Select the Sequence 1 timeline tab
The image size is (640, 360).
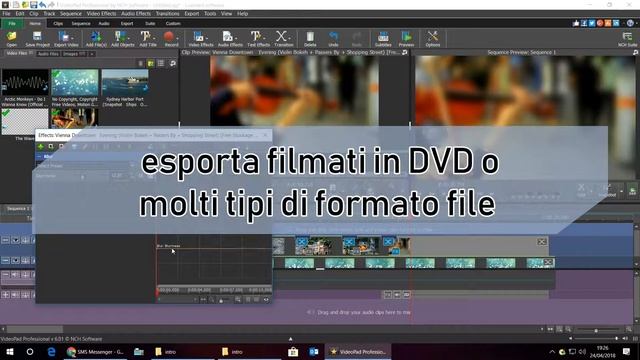[x=18, y=209]
